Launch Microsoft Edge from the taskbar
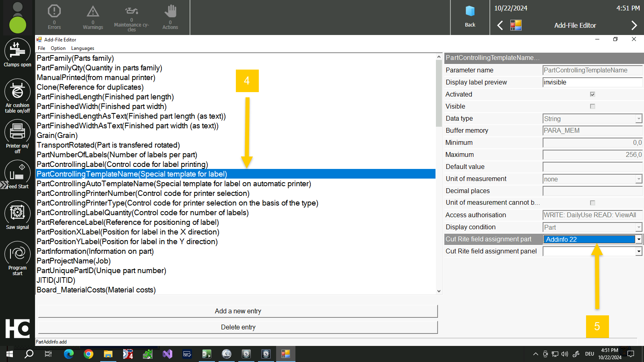644x362 pixels. click(69, 354)
